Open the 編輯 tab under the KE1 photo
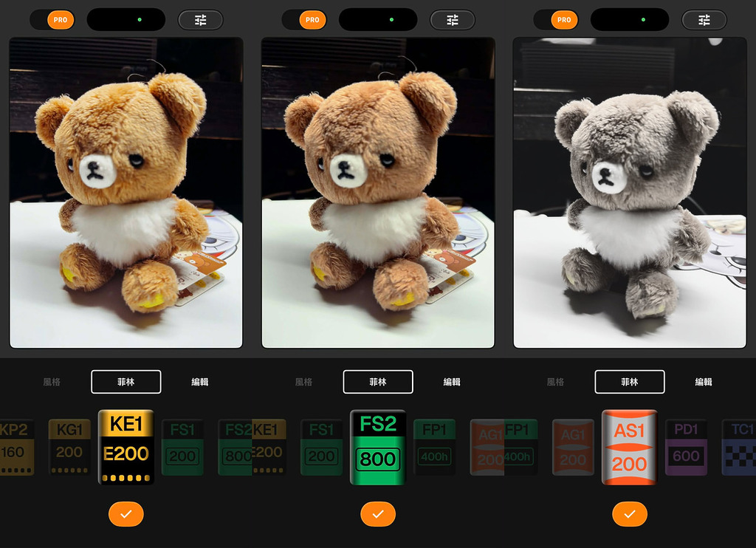This screenshot has height=548, width=756. [x=200, y=382]
